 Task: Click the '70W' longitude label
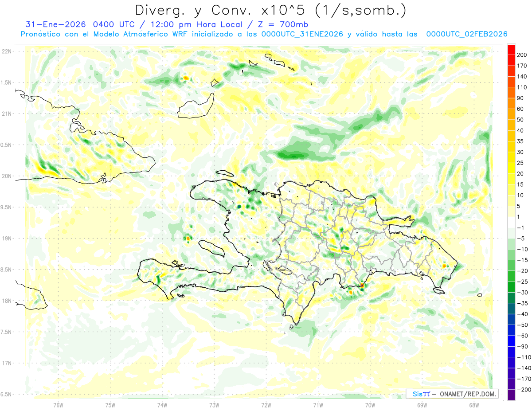[x=370, y=405]
